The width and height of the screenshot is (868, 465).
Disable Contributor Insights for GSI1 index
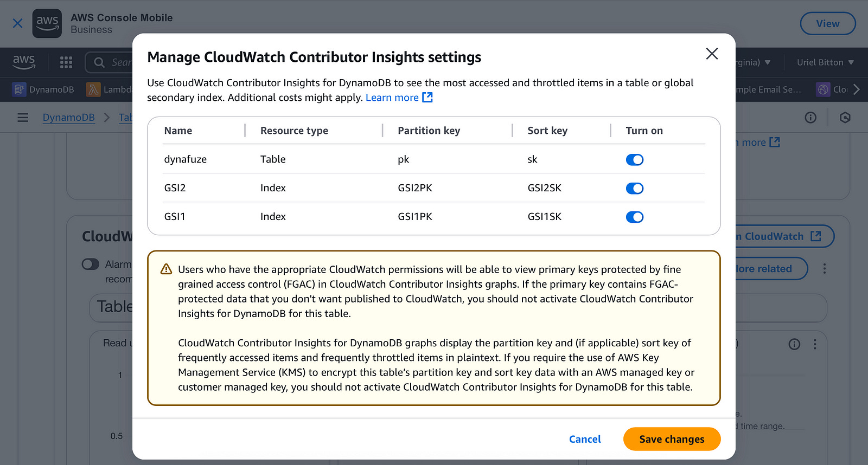(635, 217)
